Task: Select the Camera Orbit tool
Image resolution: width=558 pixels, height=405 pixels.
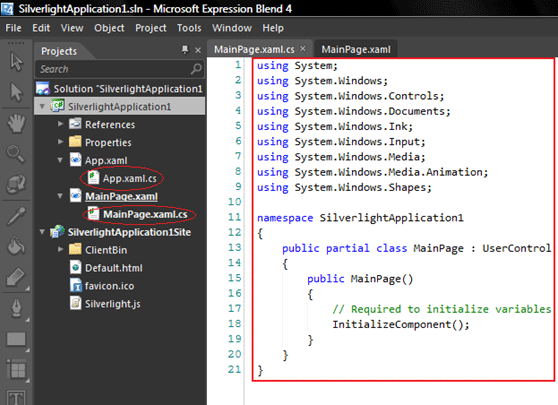Action: click(16, 184)
